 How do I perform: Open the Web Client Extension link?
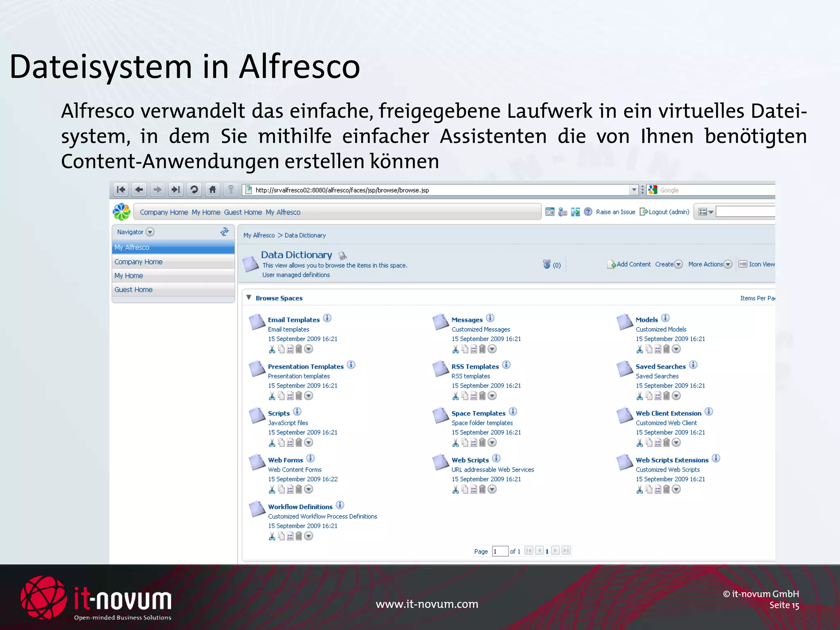[x=669, y=413]
